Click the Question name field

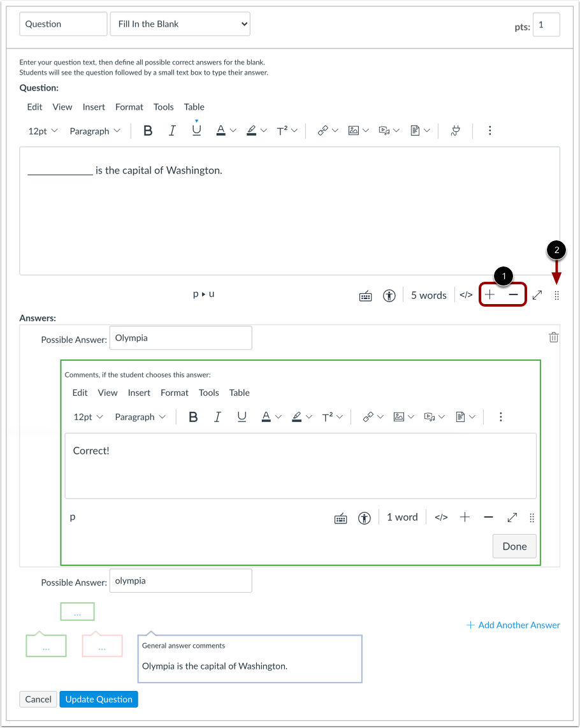click(63, 24)
